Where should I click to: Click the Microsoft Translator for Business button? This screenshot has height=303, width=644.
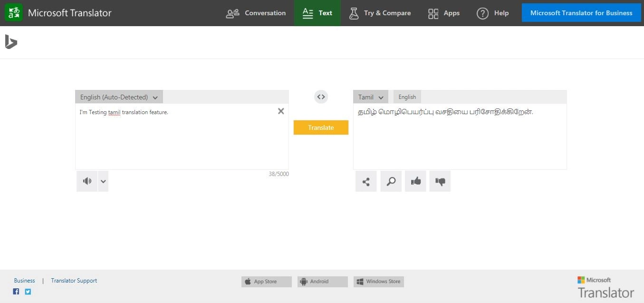point(581,12)
